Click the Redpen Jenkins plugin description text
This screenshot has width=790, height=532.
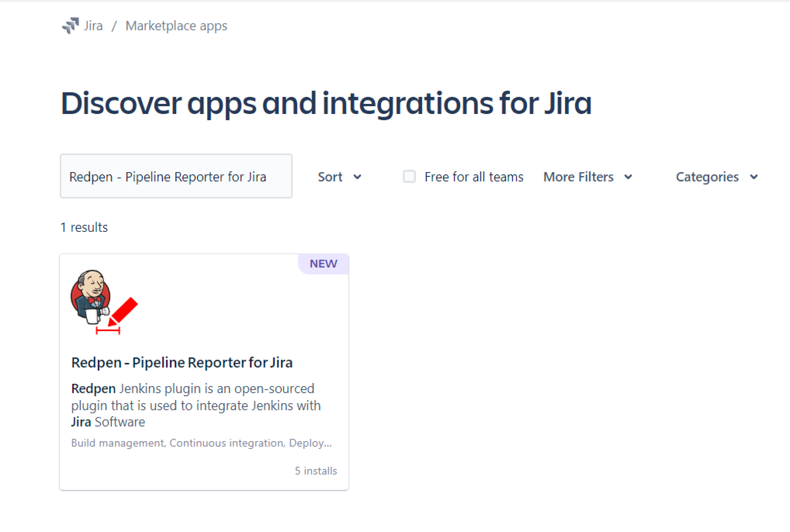click(196, 405)
